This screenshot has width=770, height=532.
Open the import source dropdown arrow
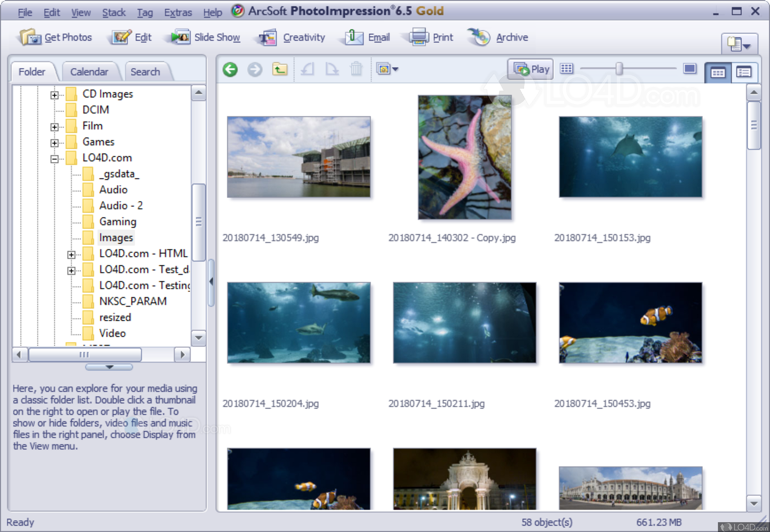point(395,69)
